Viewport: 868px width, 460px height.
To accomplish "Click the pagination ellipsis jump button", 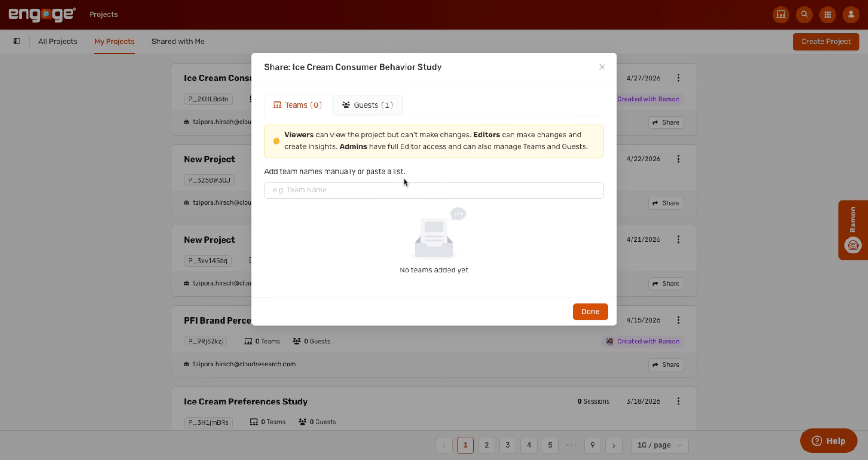I will pyautogui.click(x=571, y=445).
